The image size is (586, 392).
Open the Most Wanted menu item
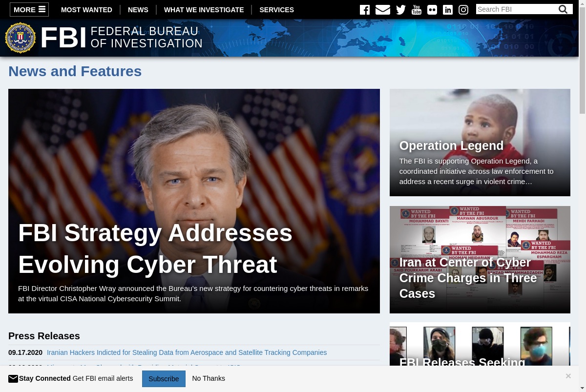click(x=86, y=10)
